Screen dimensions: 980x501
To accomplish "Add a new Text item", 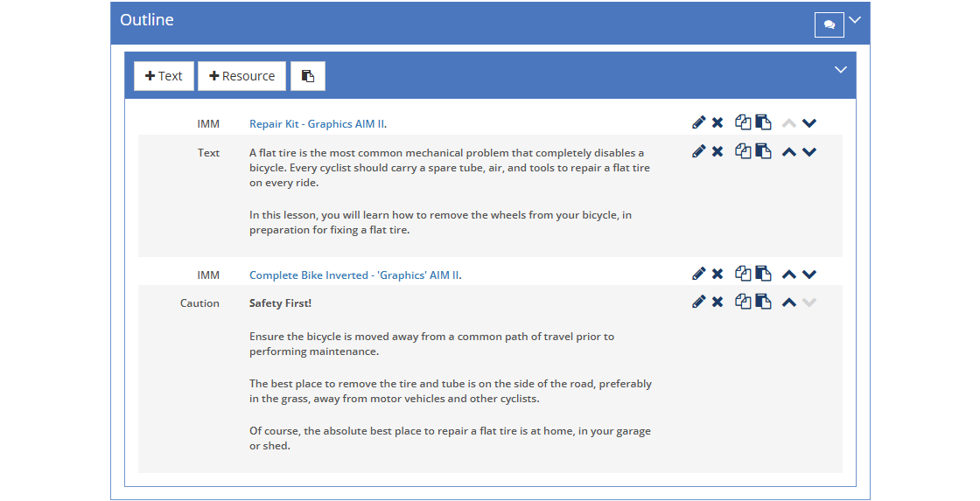I will click(164, 76).
